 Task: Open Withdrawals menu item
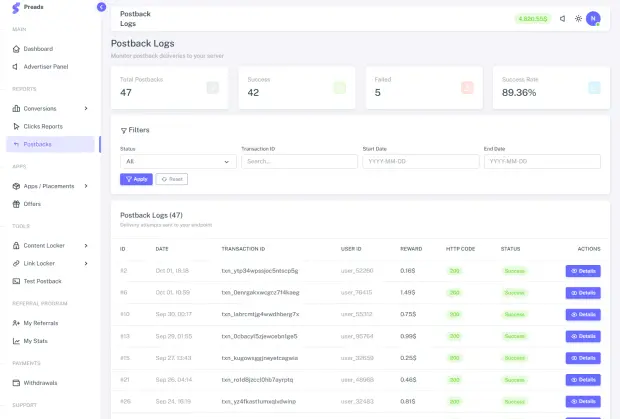[50, 383]
